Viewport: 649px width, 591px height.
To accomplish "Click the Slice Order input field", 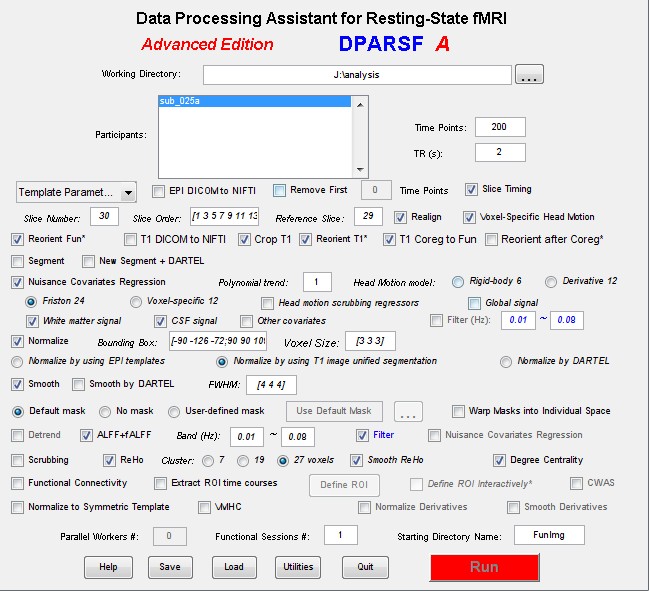I will tap(224, 216).
